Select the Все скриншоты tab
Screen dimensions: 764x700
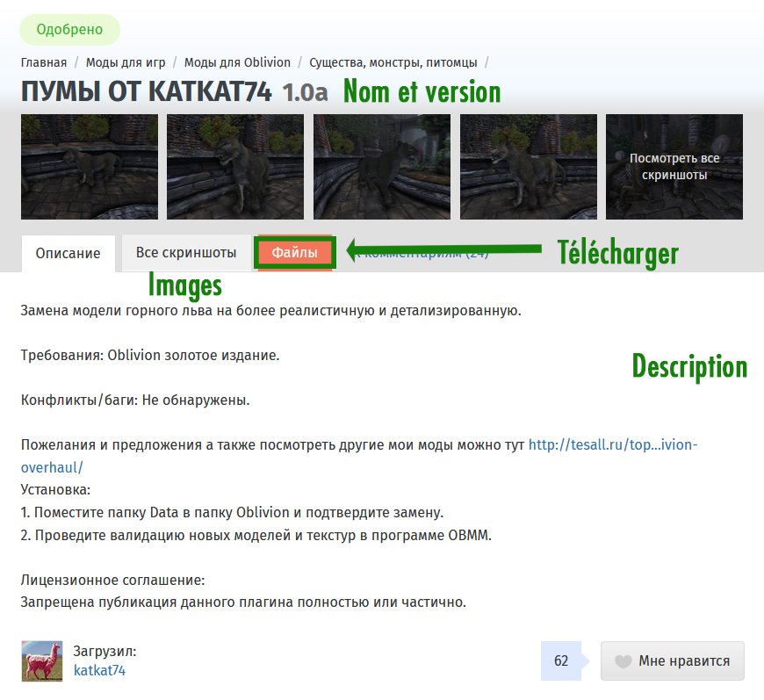[186, 252]
